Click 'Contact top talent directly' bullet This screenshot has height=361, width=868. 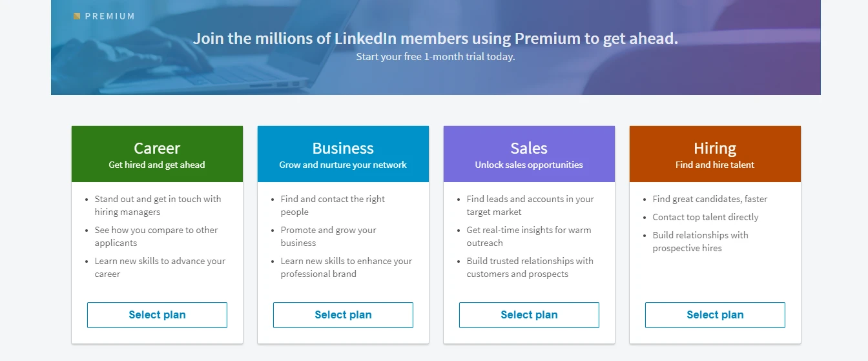tap(705, 217)
